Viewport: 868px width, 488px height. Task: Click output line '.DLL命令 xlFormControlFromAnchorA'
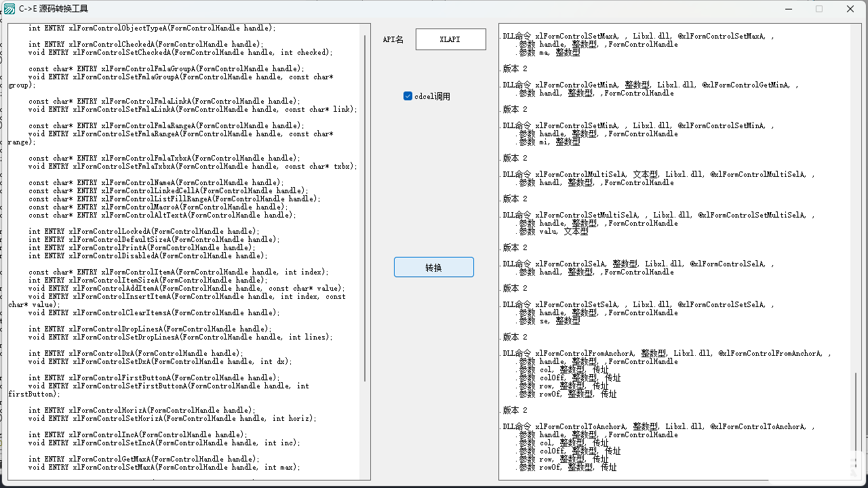pos(665,353)
